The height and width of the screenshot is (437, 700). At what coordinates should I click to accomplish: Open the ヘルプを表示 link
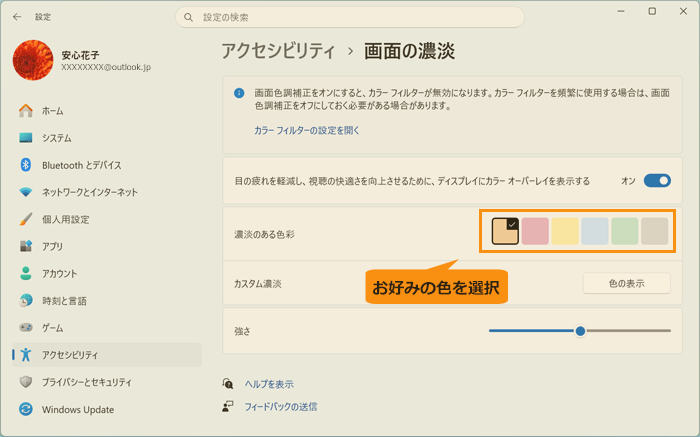coord(269,384)
